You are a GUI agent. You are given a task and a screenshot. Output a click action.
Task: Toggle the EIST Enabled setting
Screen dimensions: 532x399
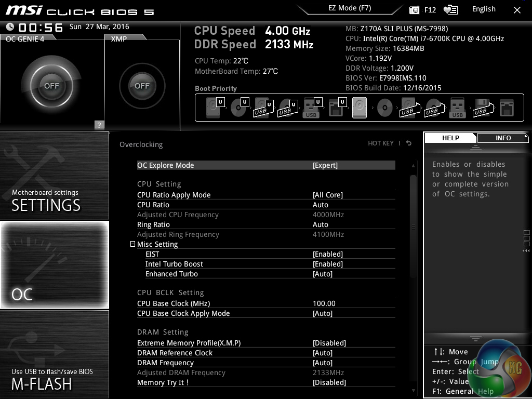(327, 254)
